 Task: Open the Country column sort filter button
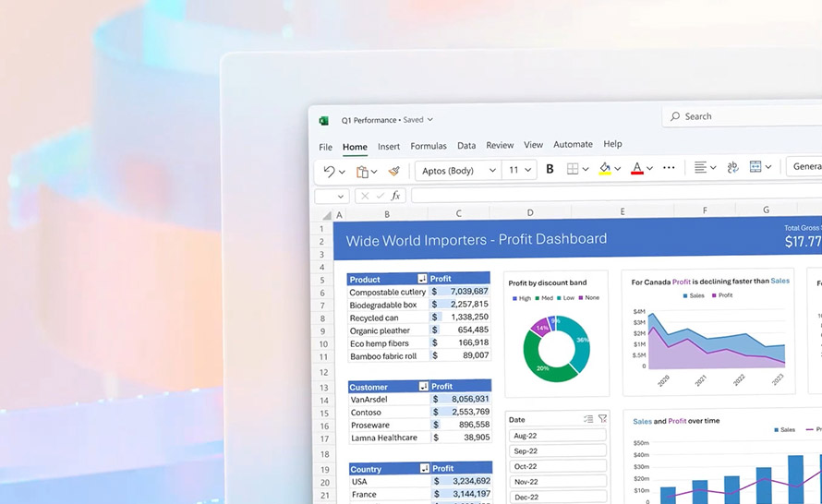425,468
